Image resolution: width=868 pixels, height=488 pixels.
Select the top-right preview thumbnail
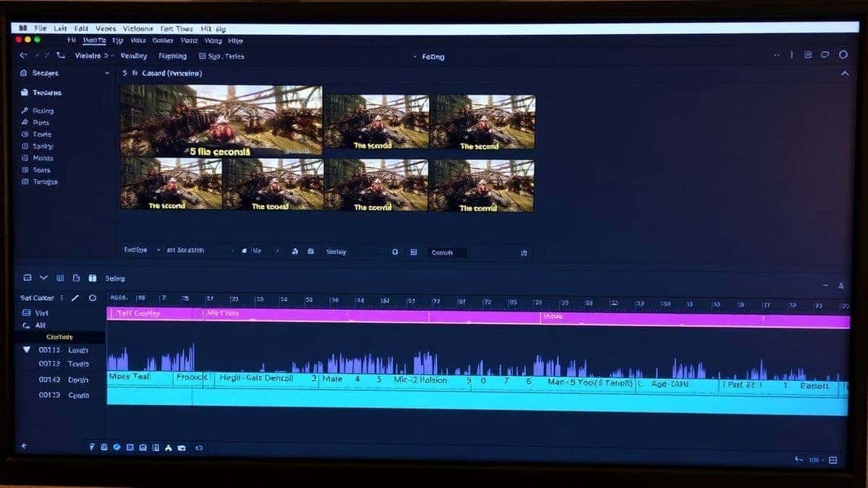(482, 122)
